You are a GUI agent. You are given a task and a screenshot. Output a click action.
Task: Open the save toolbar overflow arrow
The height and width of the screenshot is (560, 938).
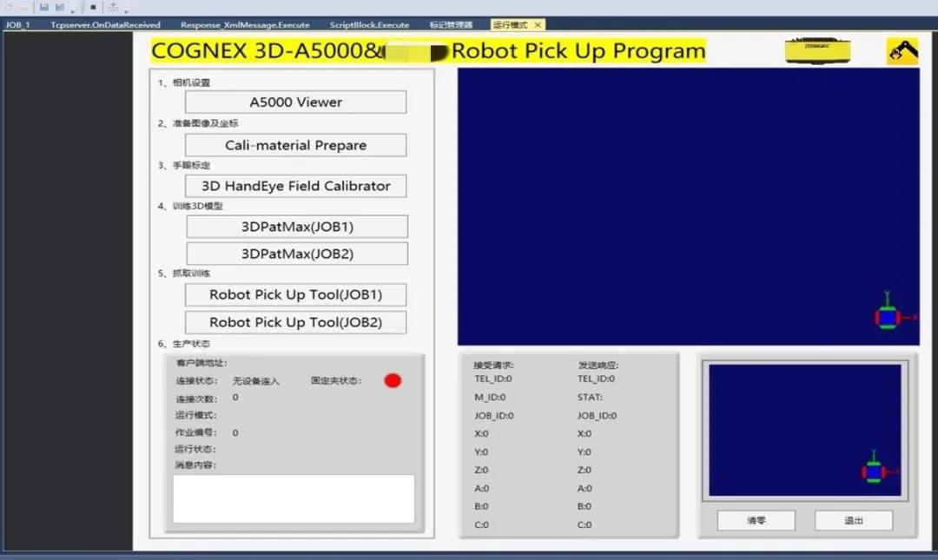click(72, 11)
